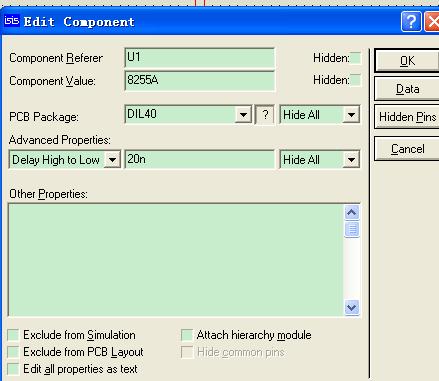Image resolution: width=439 pixels, height=381 pixels.
Task: Click inside the Other Properties text area
Action: pos(176,260)
